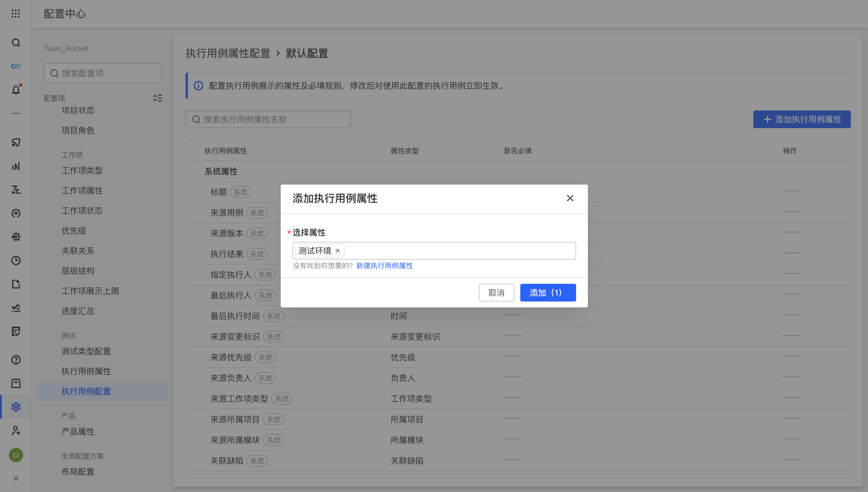Screen dimensions: 868x492
Task: Open the three-dots more menu in rail
Action: pyautogui.click(x=16, y=113)
